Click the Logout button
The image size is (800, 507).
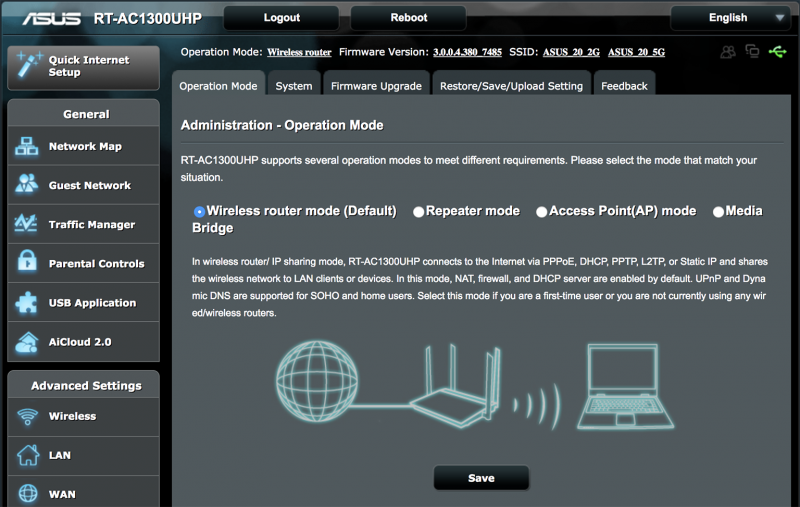pyautogui.click(x=282, y=18)
